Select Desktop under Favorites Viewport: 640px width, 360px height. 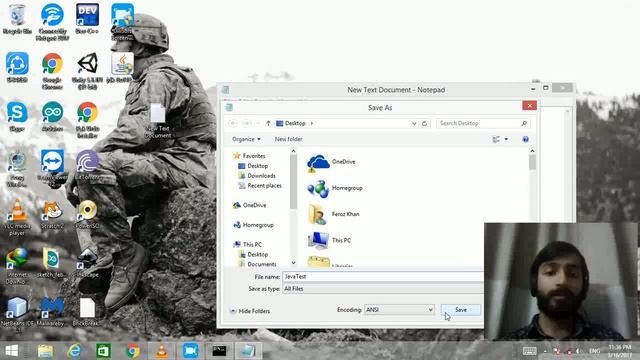click(x=253, y=166)
